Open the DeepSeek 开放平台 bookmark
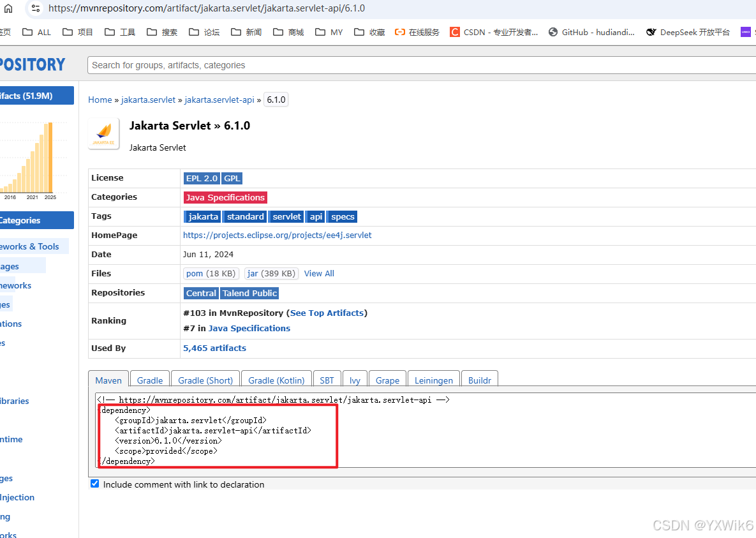 pyautogui.click(x=688, y=33)
